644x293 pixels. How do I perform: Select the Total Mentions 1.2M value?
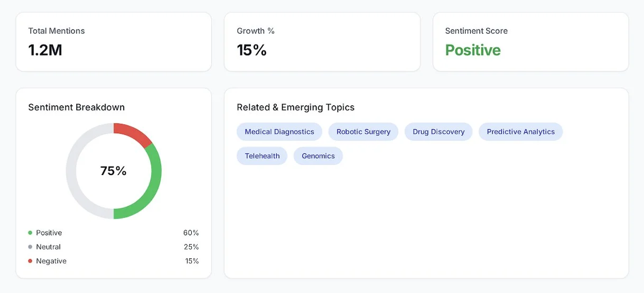(45, 50)
